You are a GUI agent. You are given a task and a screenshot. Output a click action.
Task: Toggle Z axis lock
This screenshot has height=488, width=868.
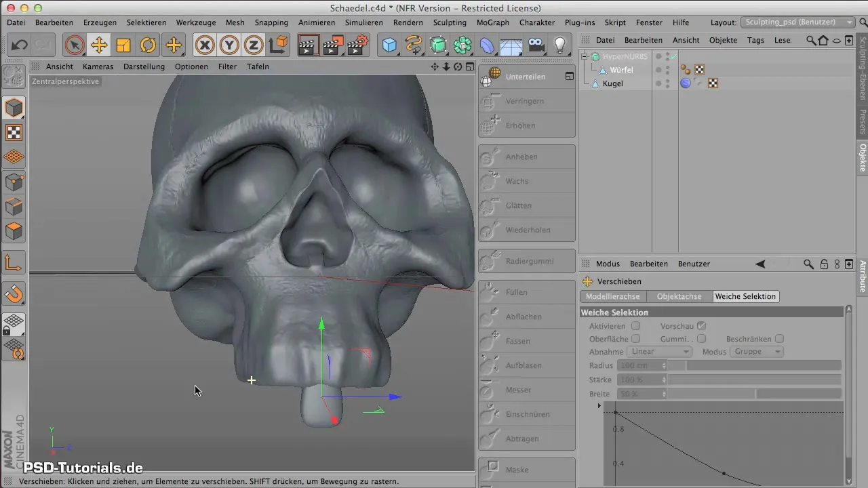coord(254,45)
